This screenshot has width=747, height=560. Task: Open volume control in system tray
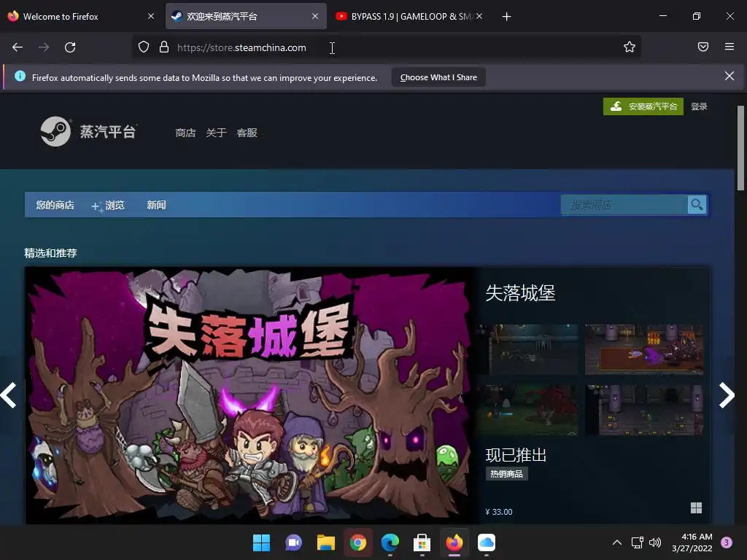pos(655,542)
